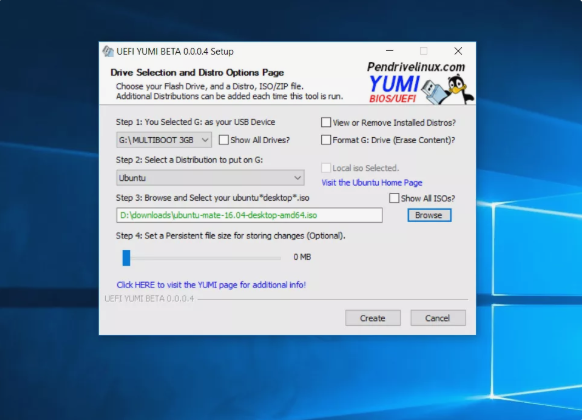The width and height of the screenshot is (582, 420).
Task: Click the UEFI YUMI BETA 0.0.0.4 footer text
Action: point(149,298)
